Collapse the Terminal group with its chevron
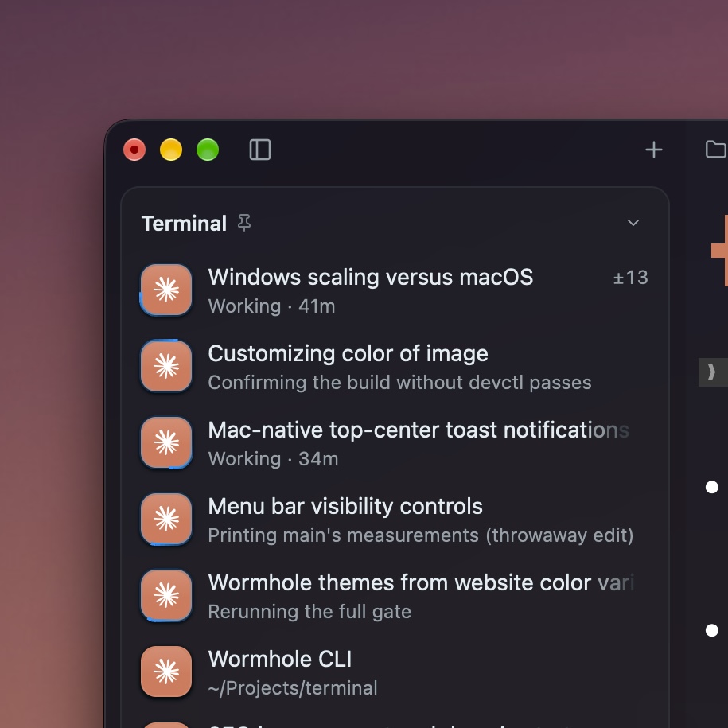Viewport: 728px width, 728px height. [633, 223]
